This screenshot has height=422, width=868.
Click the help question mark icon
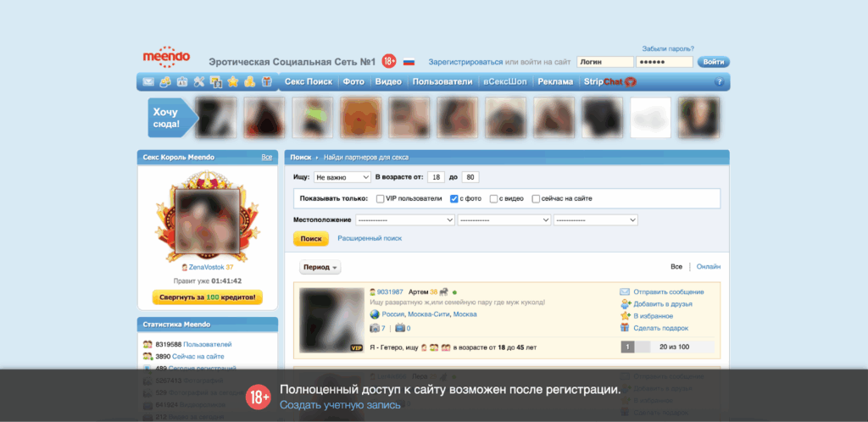[720, 82]
